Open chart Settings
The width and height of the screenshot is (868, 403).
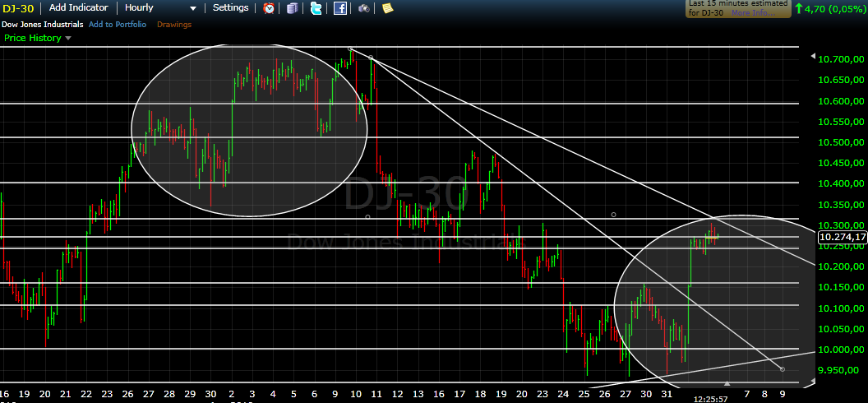coord(230,7)
